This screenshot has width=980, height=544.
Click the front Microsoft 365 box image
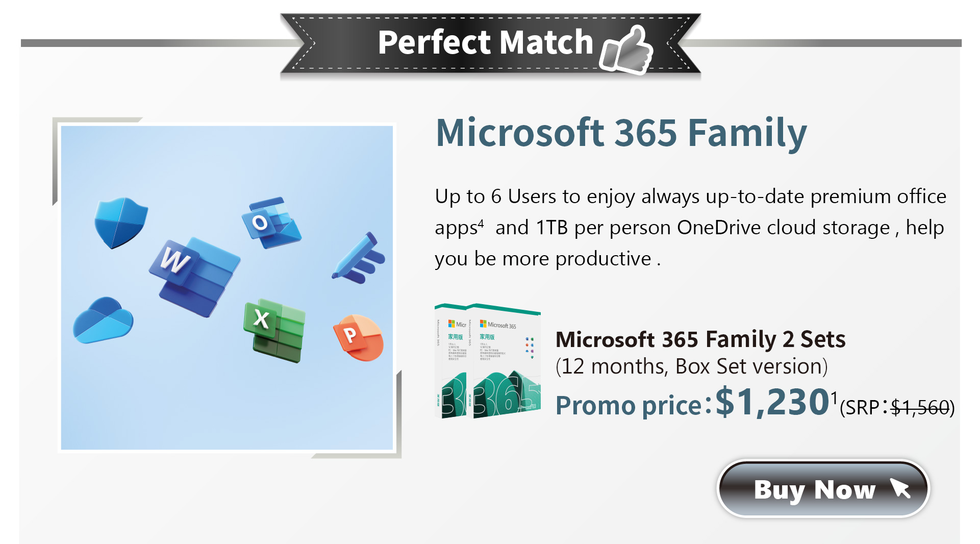(x=507, y=361)
